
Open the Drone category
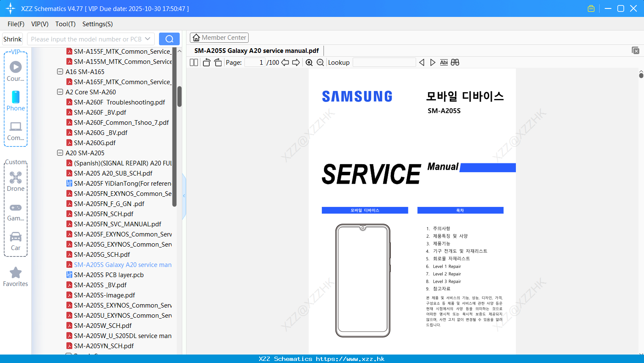pos(16,181)
